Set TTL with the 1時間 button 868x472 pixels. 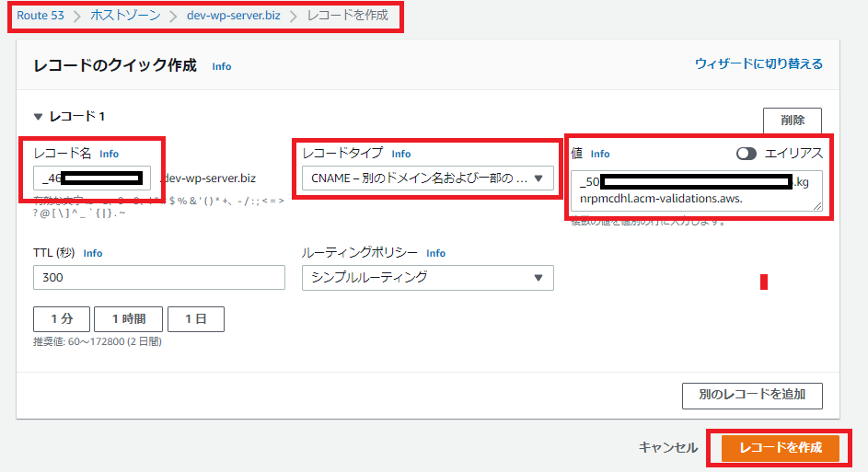pos(128,319)
